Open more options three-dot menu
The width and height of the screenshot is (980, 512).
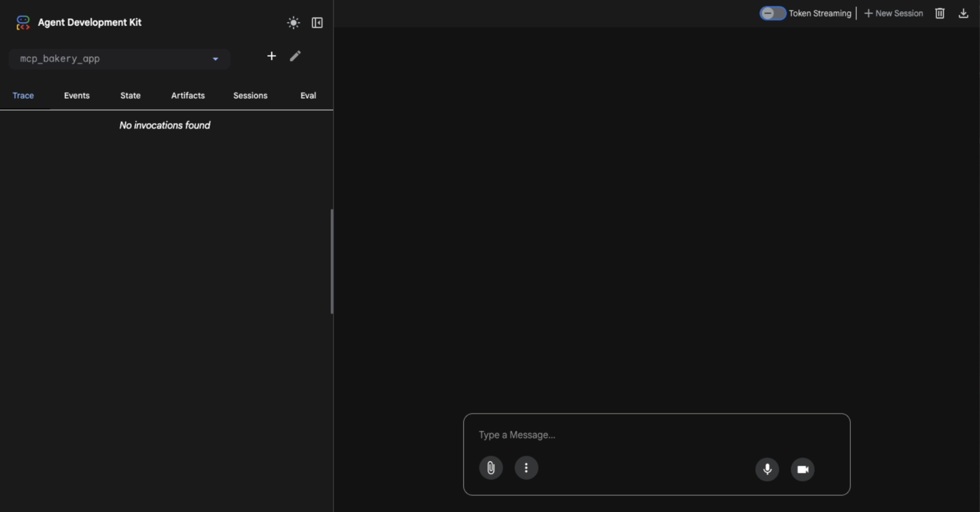point(526,468)
